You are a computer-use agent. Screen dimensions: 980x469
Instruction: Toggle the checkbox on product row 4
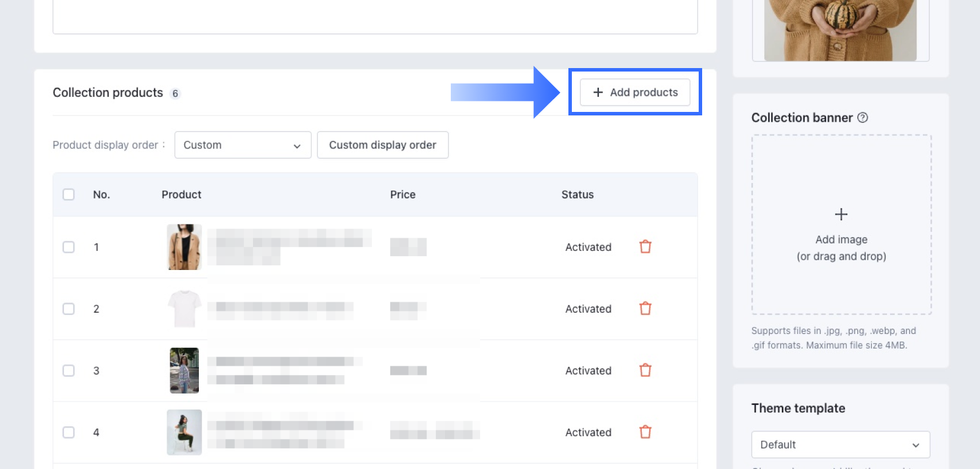[69, 432]
